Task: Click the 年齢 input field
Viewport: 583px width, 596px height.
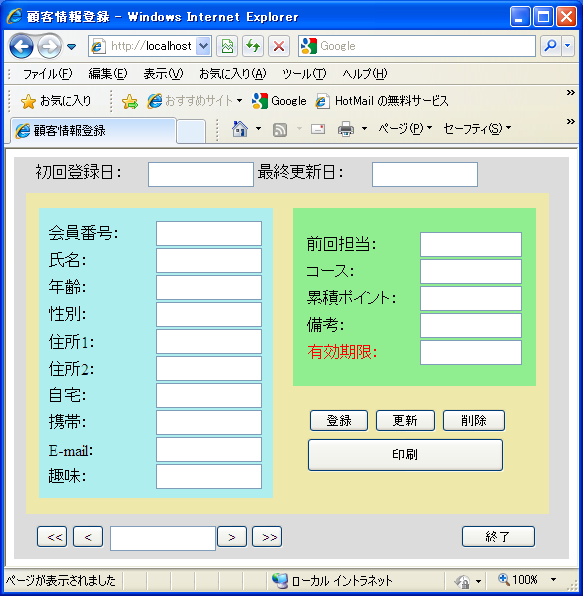Action: pyautogui.click(x=209, y=288)
